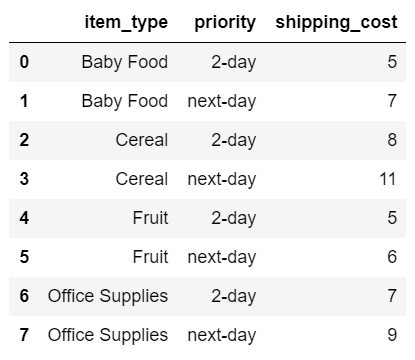The height and width of the screenshot is (360, 415).
Task: Click Baby Food cell in row 1
Action: pos(125,101)
